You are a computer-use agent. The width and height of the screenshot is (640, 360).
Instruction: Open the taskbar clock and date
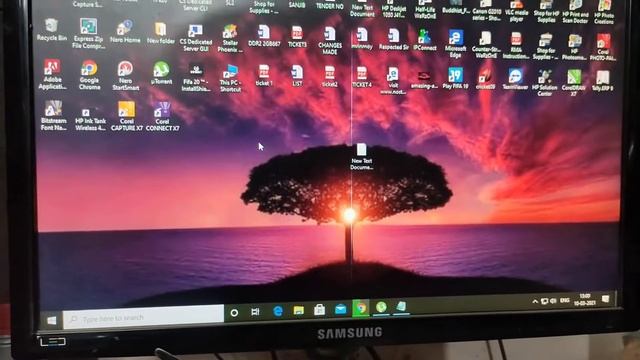pyautogui.click(x=585, y=299)
